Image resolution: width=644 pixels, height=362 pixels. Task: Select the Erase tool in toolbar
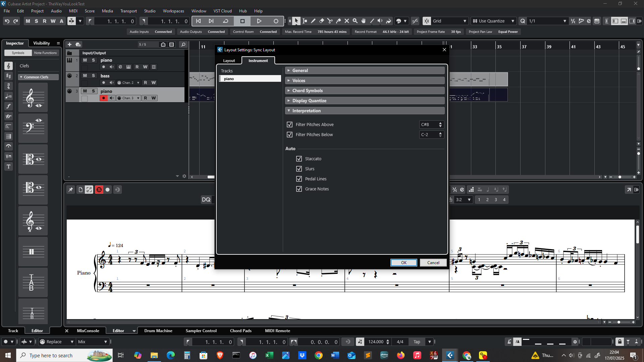click(x=321, y=21)
